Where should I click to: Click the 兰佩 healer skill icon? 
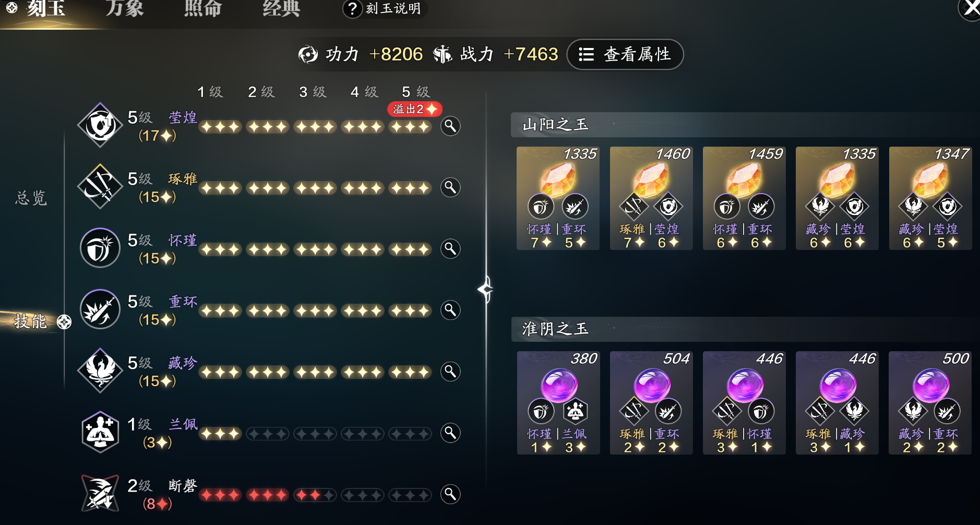(100, 432)
